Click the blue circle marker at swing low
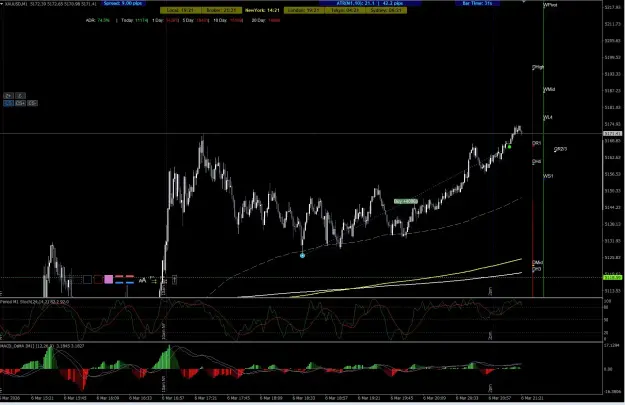 [x=303, y=256]
